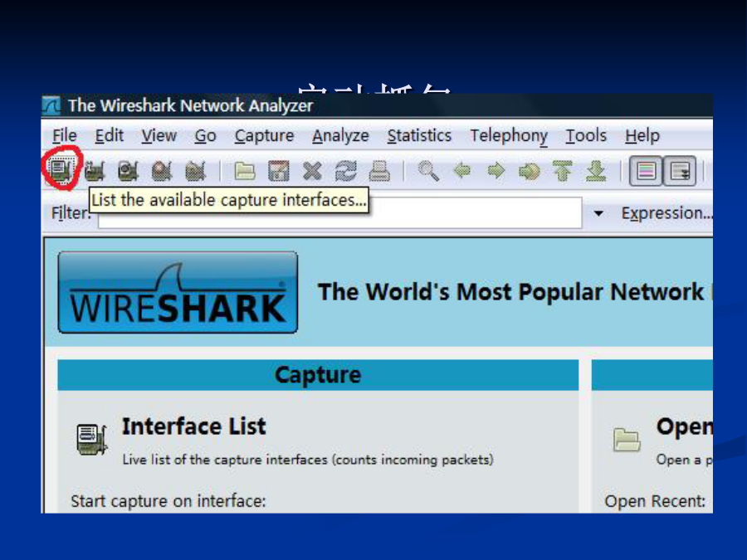Open the capture options toolbar icon

click(95, 171)
